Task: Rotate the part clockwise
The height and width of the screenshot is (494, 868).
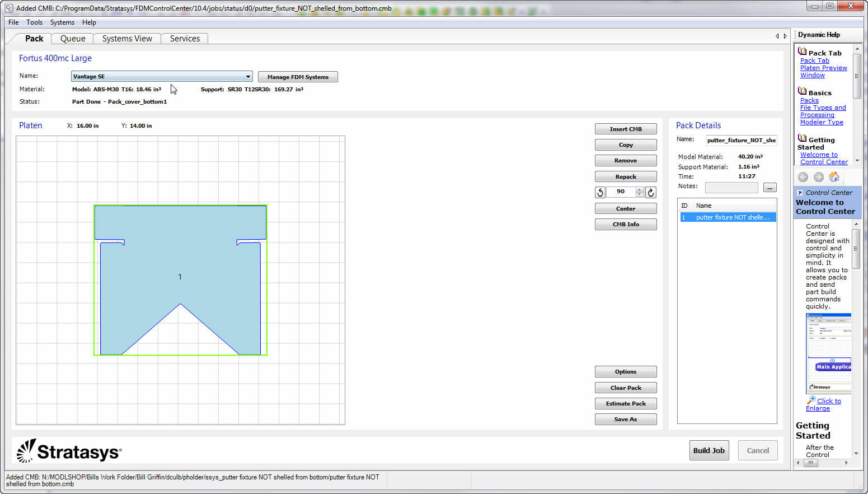Action: coord(651,193)
